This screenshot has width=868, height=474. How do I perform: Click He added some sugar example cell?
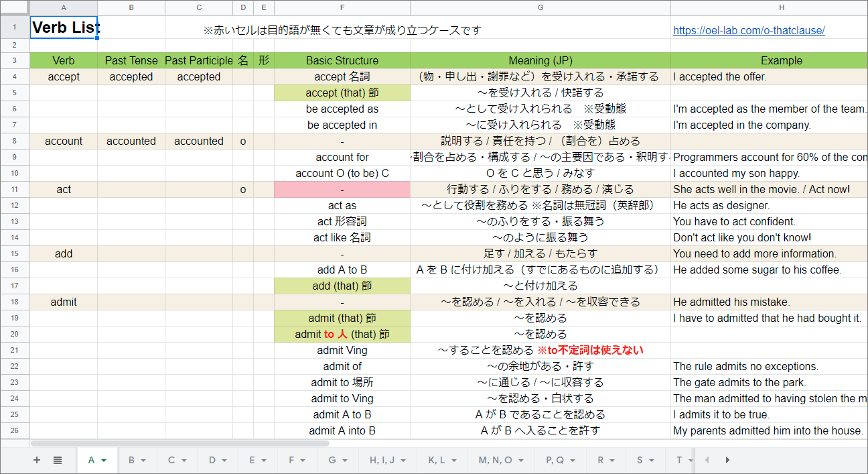[x=769, y=270]
